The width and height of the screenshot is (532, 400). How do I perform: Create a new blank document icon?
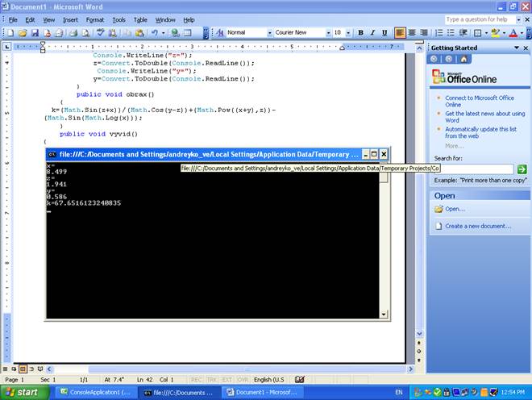coord(10,32)
